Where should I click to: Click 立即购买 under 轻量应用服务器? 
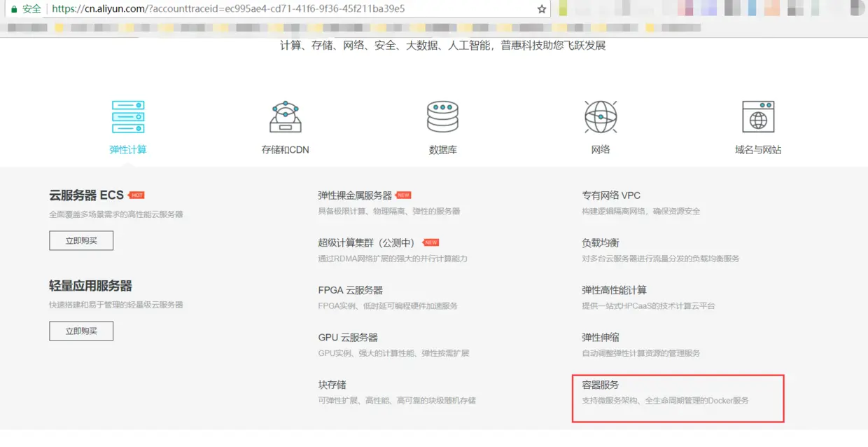81,331
